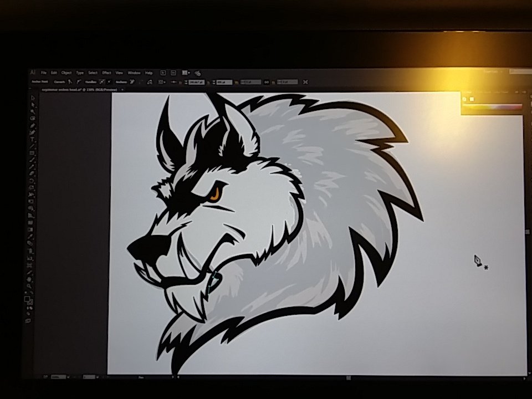
Task: Select the wolves head.ai document tab
Action: (x=79, y=90)
